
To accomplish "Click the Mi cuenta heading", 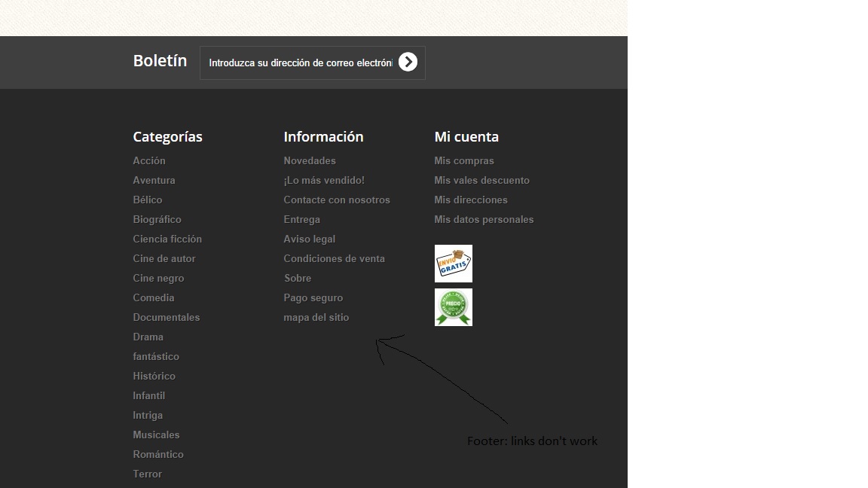I will click(x=466, y=136).
